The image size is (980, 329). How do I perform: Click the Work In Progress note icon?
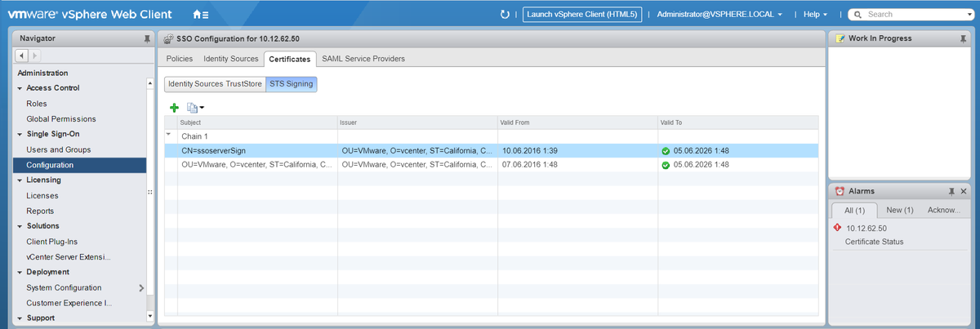click(840, 38)
